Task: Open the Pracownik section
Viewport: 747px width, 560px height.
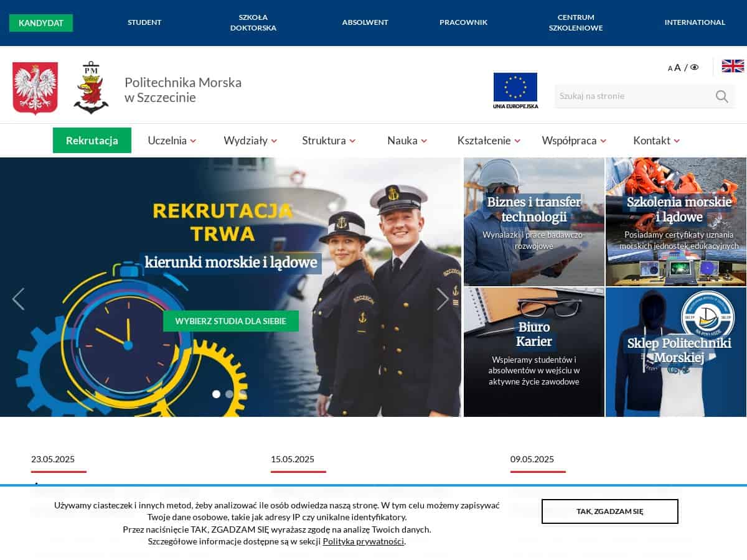Action: (x=463, y=22)
